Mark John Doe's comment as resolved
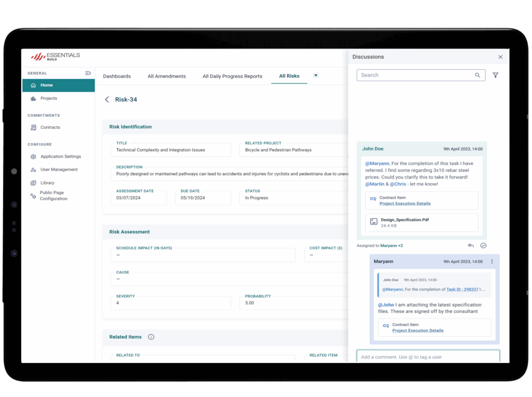 pos(483,246)
